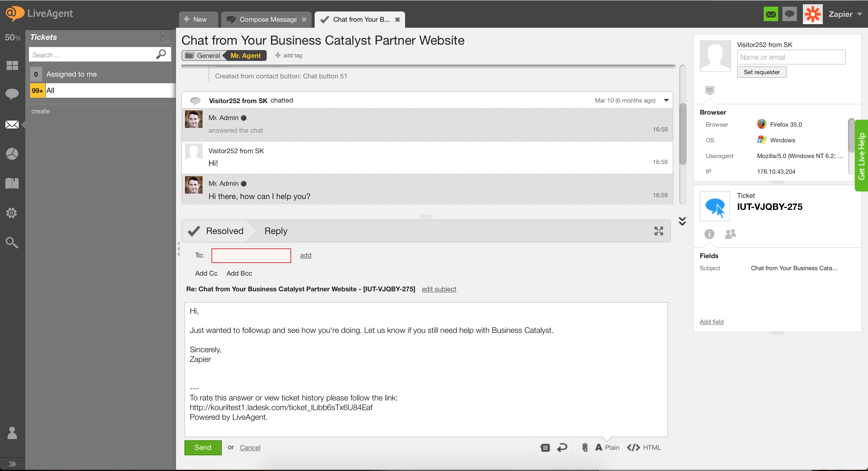The width and height of the screenshot is (868, 471).
Task: Collapse conversation with double chevron icon
Action: (x=682, y=221)
